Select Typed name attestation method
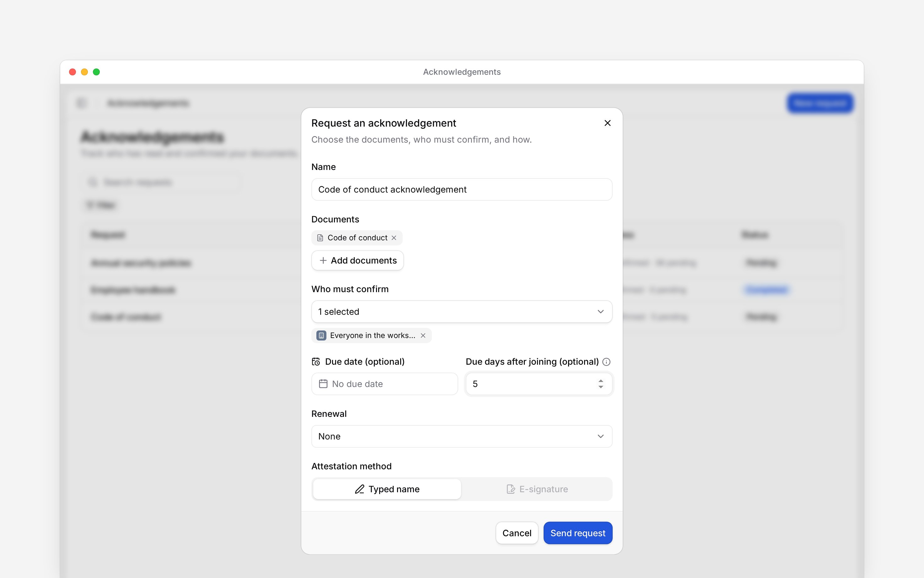 click(387, 489)
